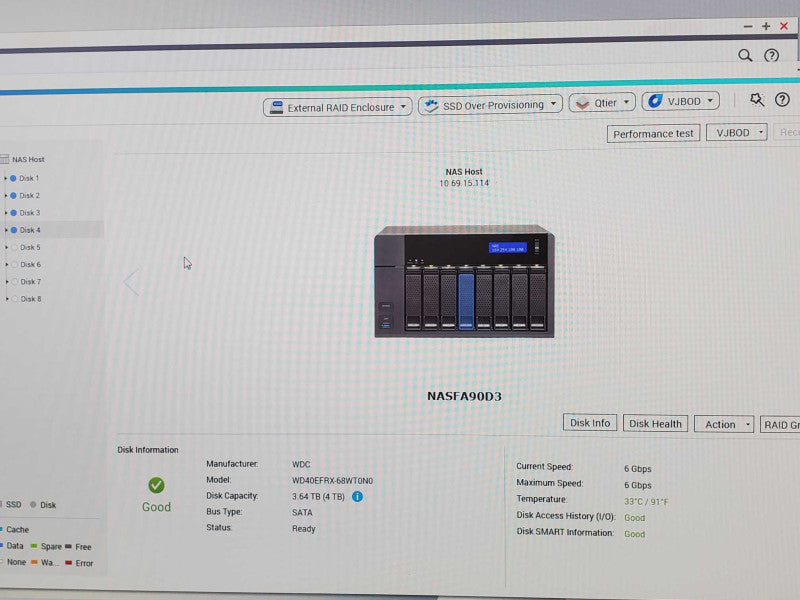800x600 pixels.
Task: Click the Manufacturer value WDC
Action: [301, 464]
